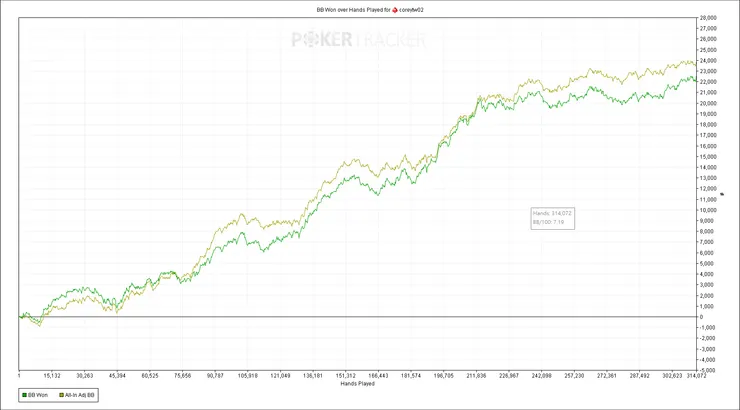
Task: Click the 181,574 x-axis label
Action: tap(411, 376)
